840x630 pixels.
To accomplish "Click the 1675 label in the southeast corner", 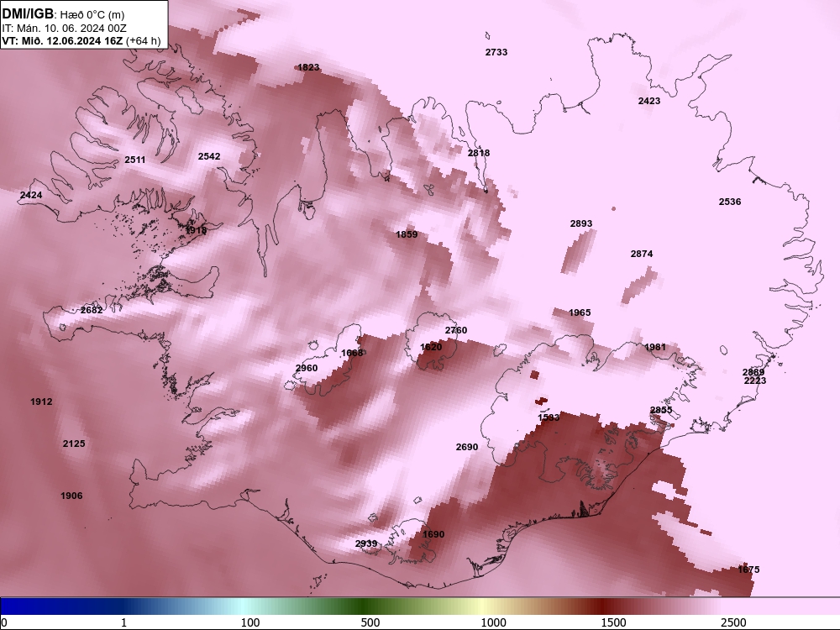I will point(748,570).
